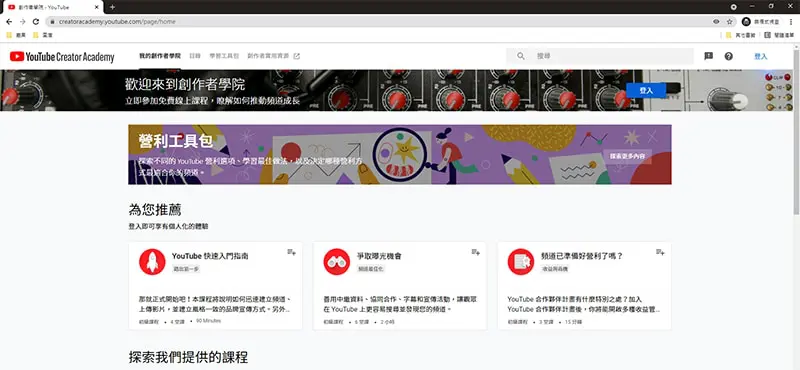Viewport: 800px width, 370px height.
Task: Click the tag under YouTube 快速入門指南 title
Action: (x=186, y=268)
